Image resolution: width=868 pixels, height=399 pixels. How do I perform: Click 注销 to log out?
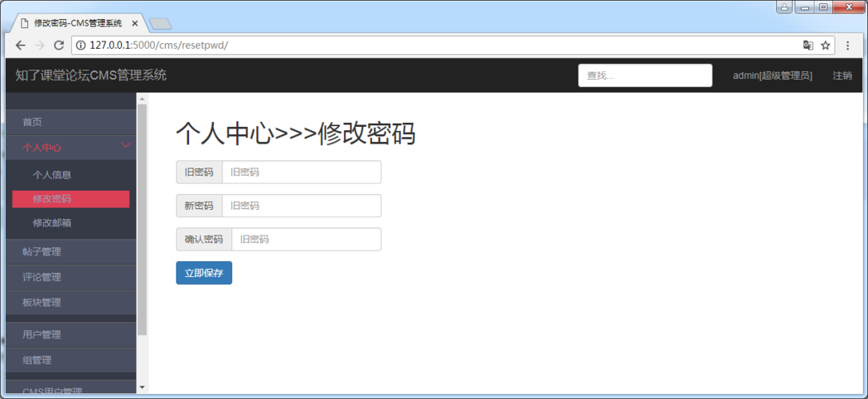tap(842, 76)
